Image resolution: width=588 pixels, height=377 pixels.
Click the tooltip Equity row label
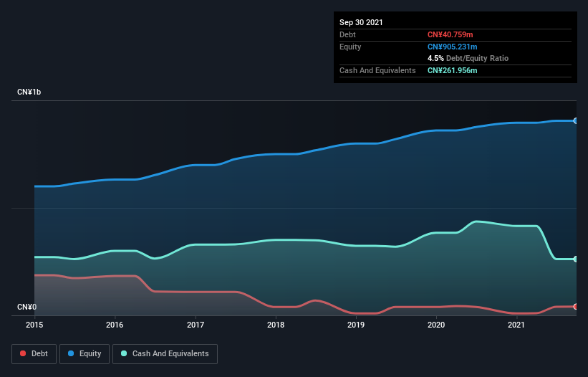(350, 47)
